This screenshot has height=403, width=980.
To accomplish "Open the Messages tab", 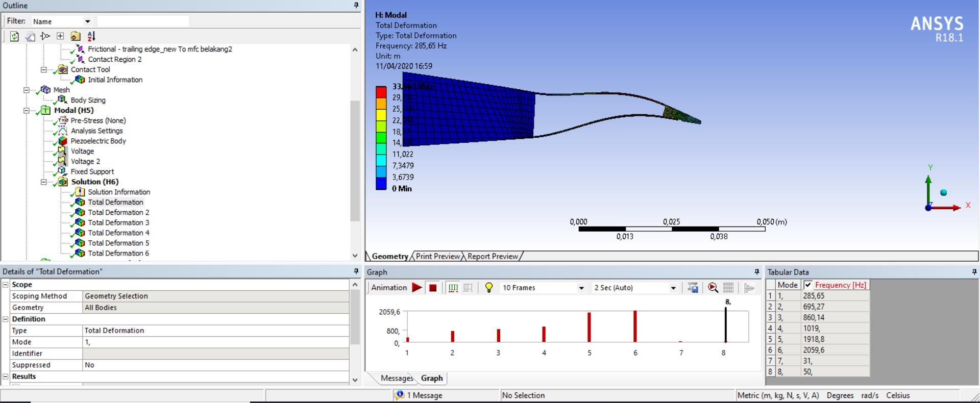I will [x=397, y=378].
